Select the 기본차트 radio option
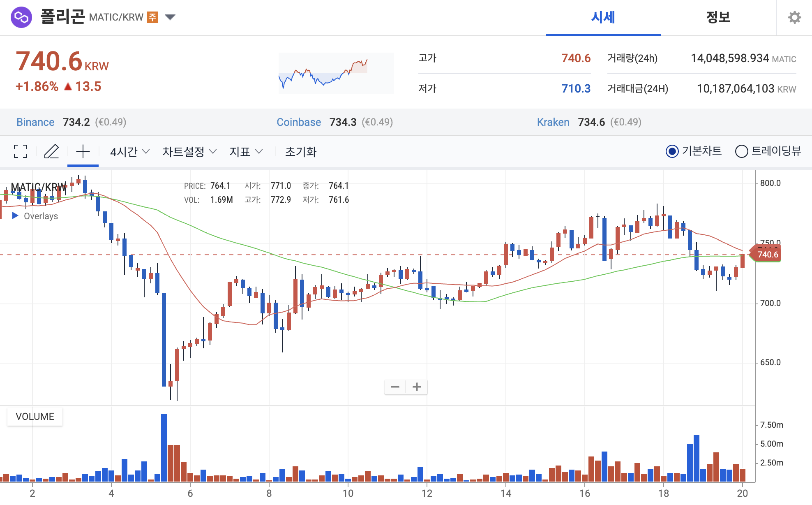This screenshot has width=812, height=505. 672,151
